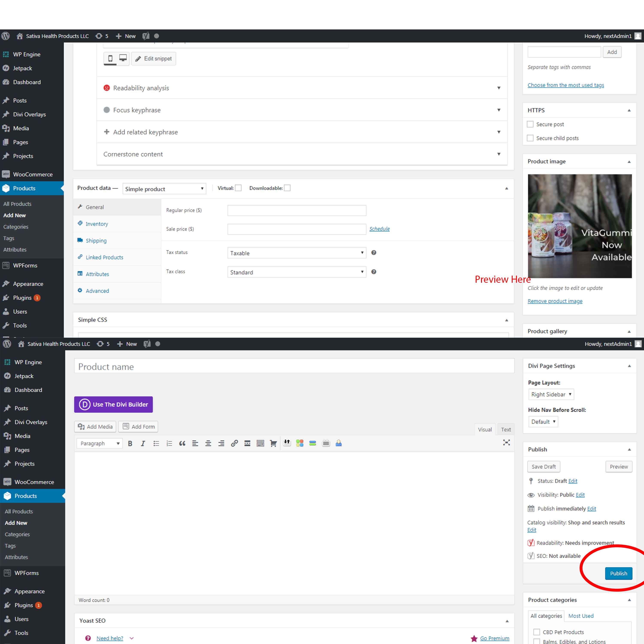Open the Tax status Taxable dropdown

[297, 253]
